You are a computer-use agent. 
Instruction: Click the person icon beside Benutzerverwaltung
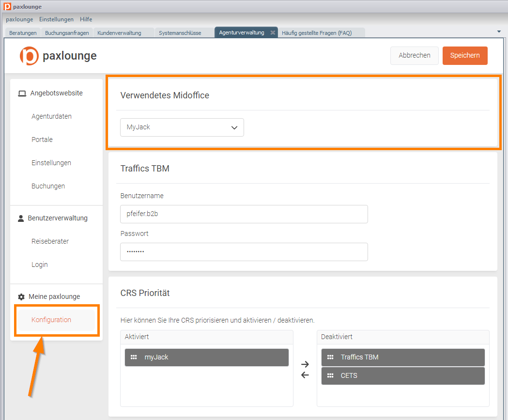pos(21,218)
